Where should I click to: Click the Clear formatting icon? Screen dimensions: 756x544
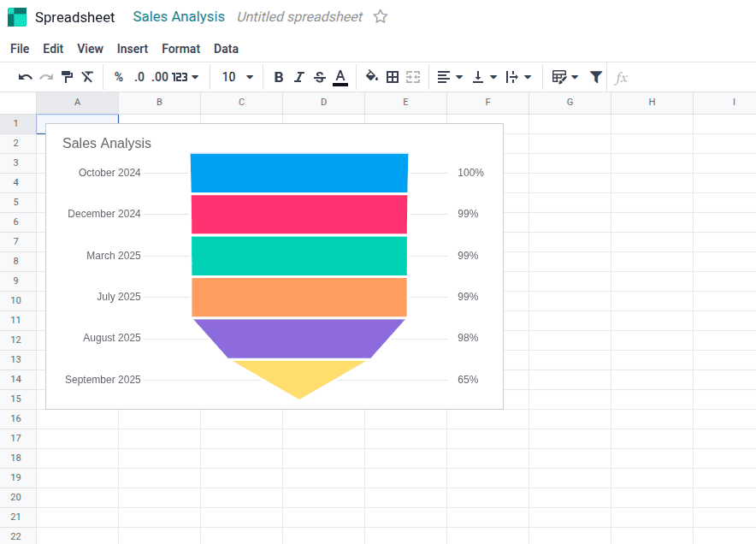(87, 77)
